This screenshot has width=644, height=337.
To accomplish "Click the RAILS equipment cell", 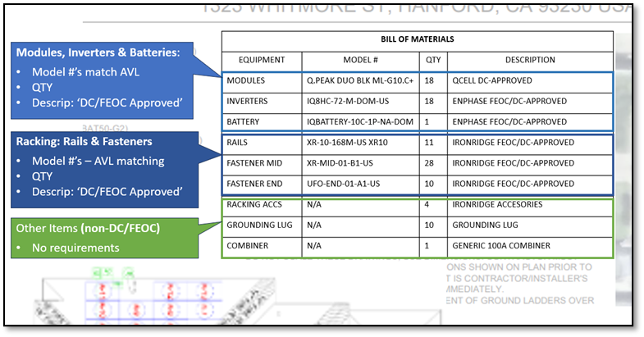I will [237, 143].
